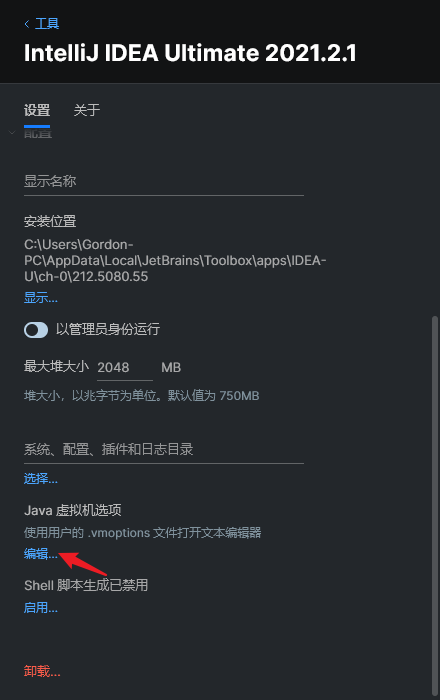Viewport: 440px width, 700px height.
Task: Toggle the 以管理员身份运行 switch
Action: 36,330
